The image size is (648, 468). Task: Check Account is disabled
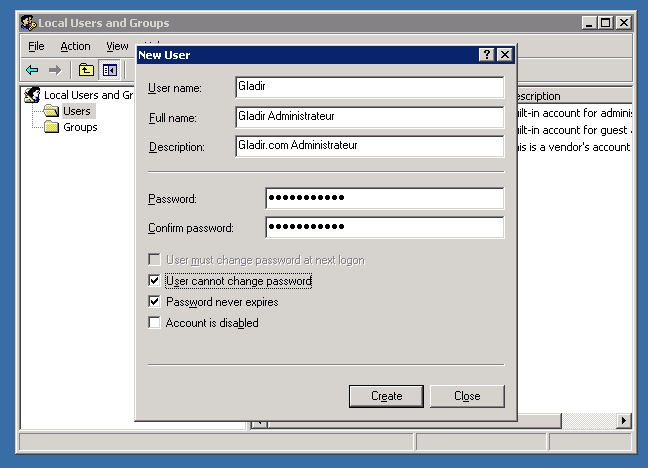point(154,322)
